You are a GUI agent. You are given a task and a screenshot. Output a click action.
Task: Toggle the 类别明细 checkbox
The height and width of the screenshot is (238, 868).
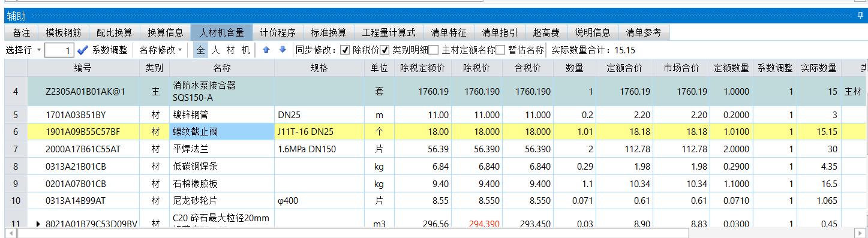click(385, 50)
